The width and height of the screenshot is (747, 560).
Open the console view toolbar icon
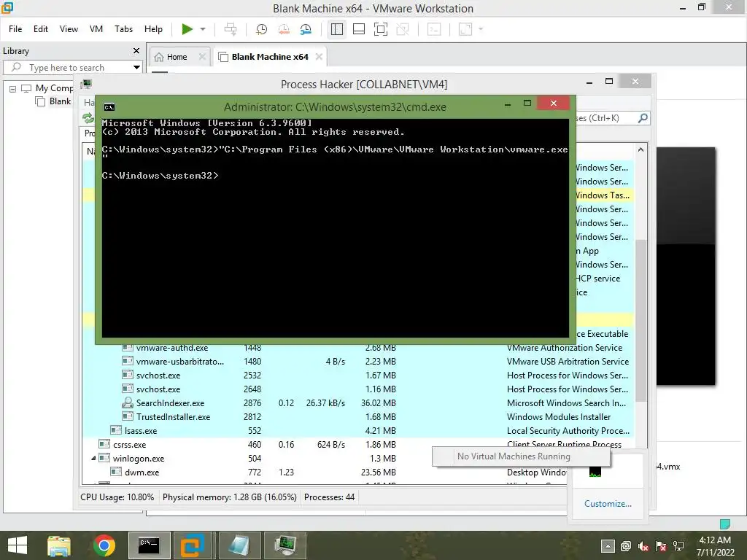point(434,29)
